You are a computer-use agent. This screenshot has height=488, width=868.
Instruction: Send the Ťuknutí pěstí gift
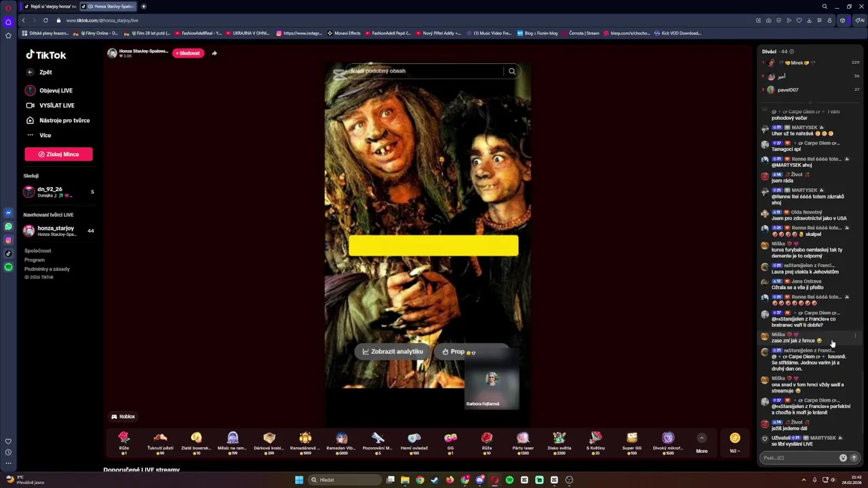click(160, 443)
